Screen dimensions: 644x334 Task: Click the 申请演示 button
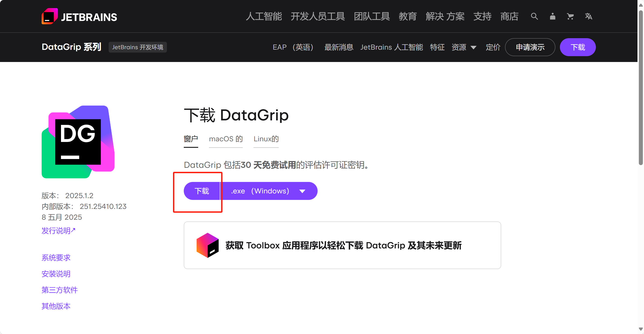click(x=530, y=47)
